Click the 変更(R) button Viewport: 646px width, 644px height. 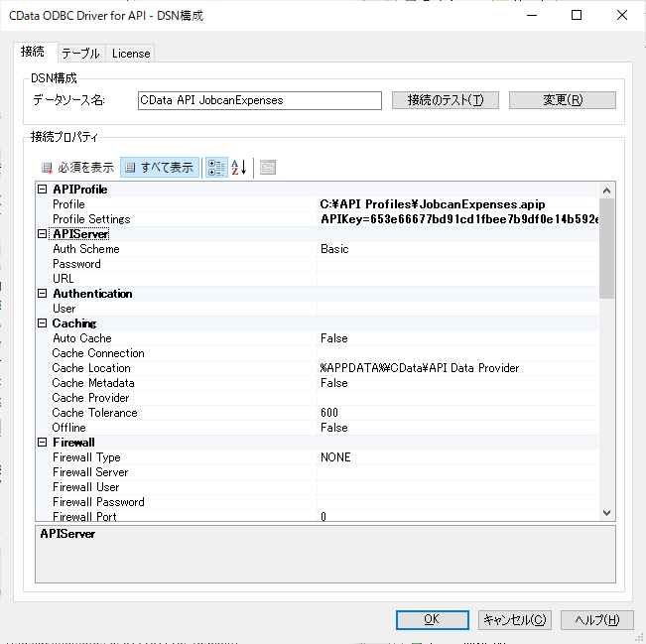point(563,100)
